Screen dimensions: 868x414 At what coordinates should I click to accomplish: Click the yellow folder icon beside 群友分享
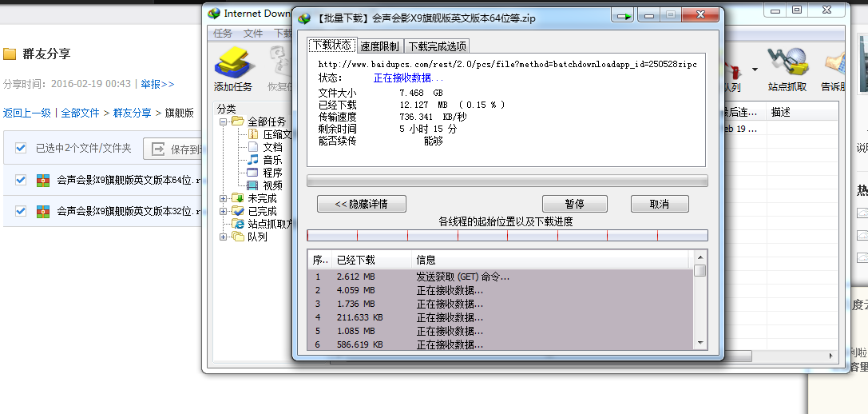[10, 54]
